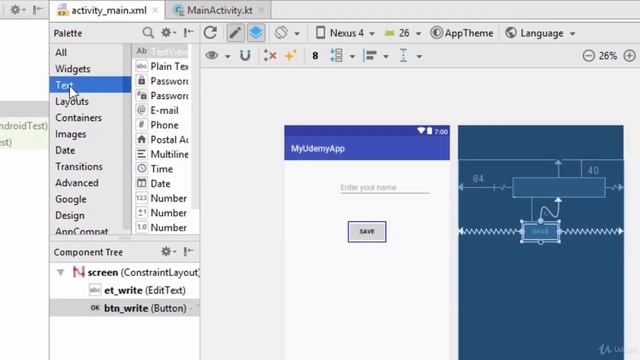Toggle Blueprint layers view
Screen dimensions: 640x360
coord(256,33)
